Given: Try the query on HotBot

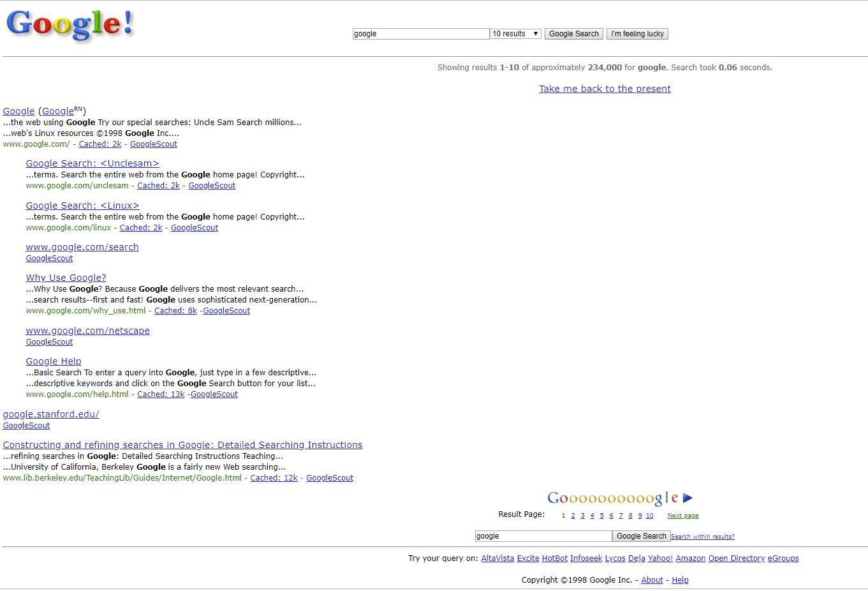Looking at the screenshot, I should coord(555,558).
